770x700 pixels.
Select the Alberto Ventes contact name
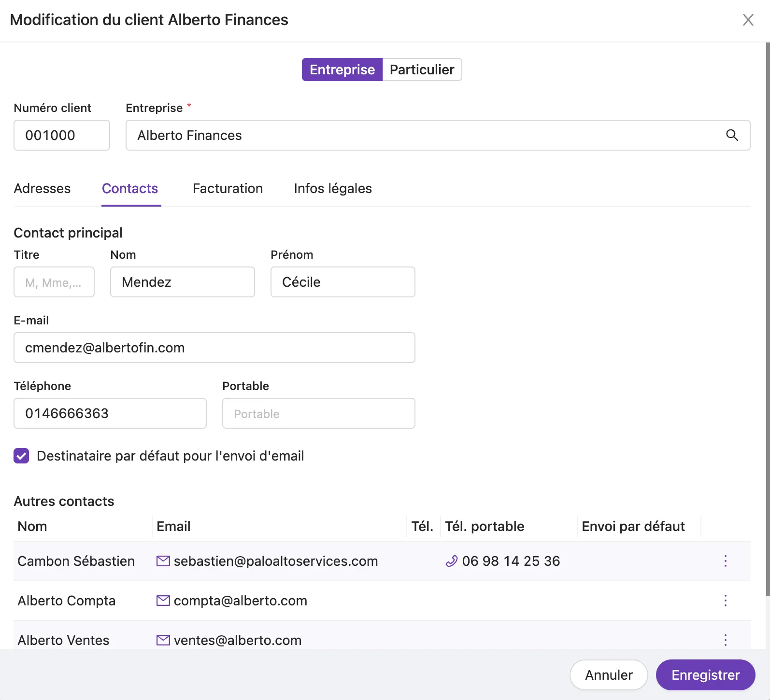(x=63, y=640)
